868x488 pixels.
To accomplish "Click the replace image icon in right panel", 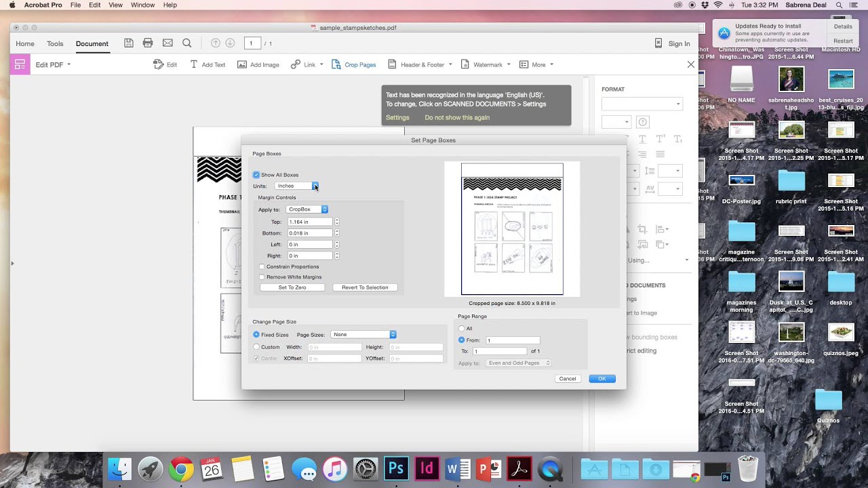I will tap(642, 245).
